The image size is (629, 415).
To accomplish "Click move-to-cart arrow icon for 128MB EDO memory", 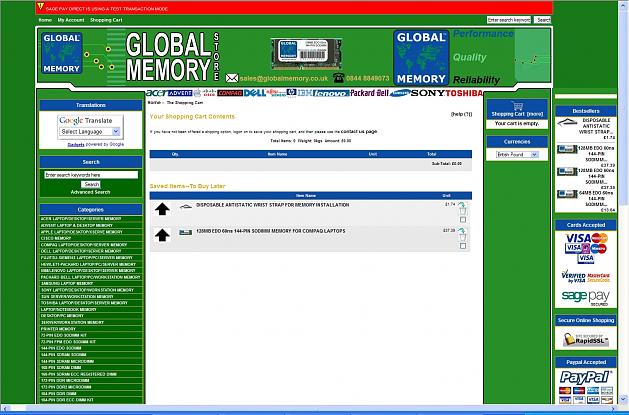I will click(x=461, y=231).
